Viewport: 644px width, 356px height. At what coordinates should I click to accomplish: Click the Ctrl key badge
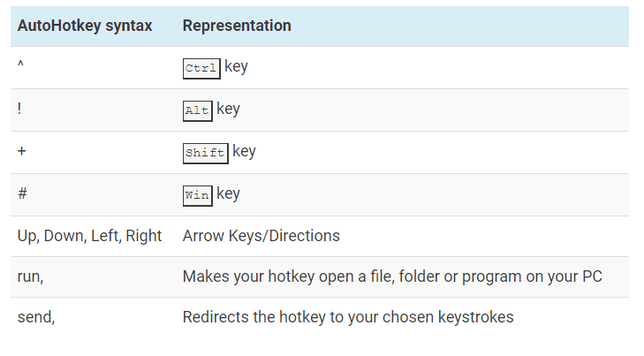201,68
